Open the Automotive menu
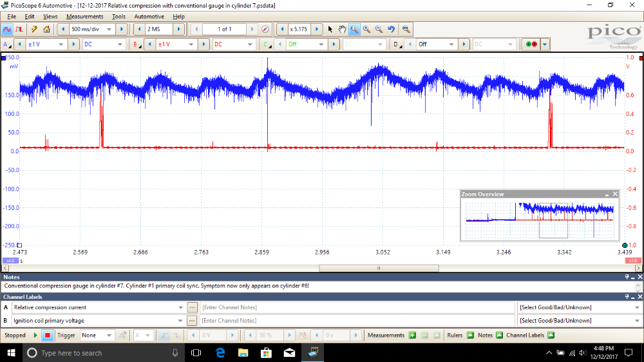The image size is (644, 362). pos(149,16)
